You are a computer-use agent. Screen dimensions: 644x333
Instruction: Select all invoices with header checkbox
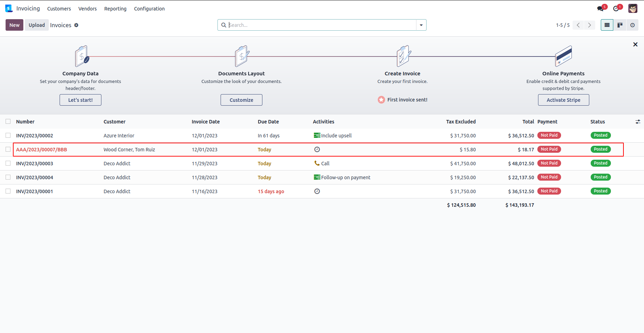(8, 122)
